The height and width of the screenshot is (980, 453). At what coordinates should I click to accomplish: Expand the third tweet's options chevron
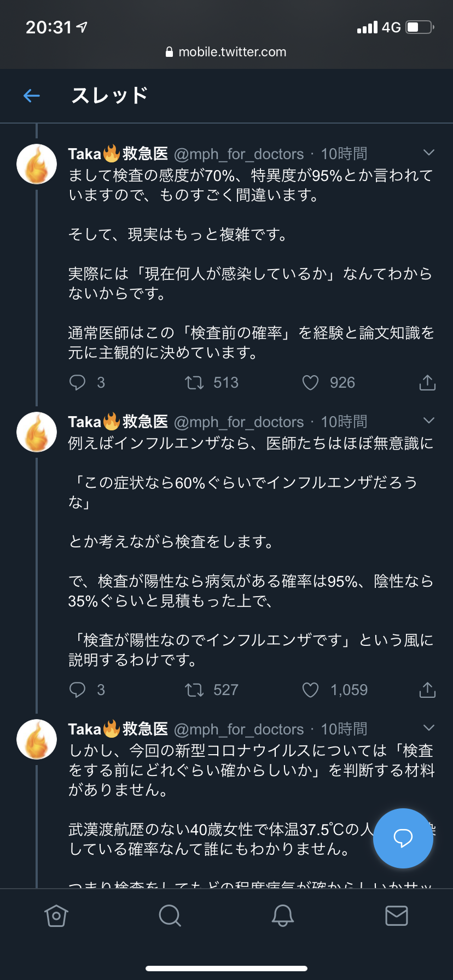tap(429, 728)
